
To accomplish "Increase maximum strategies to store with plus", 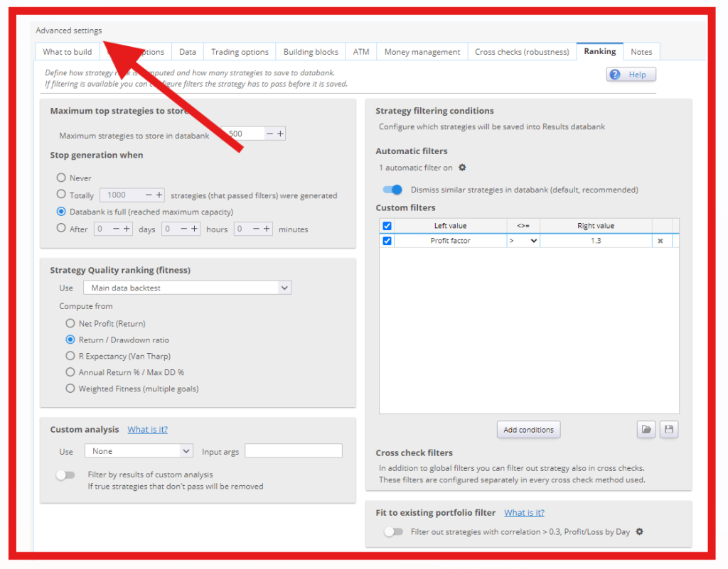I will point(280,134).
